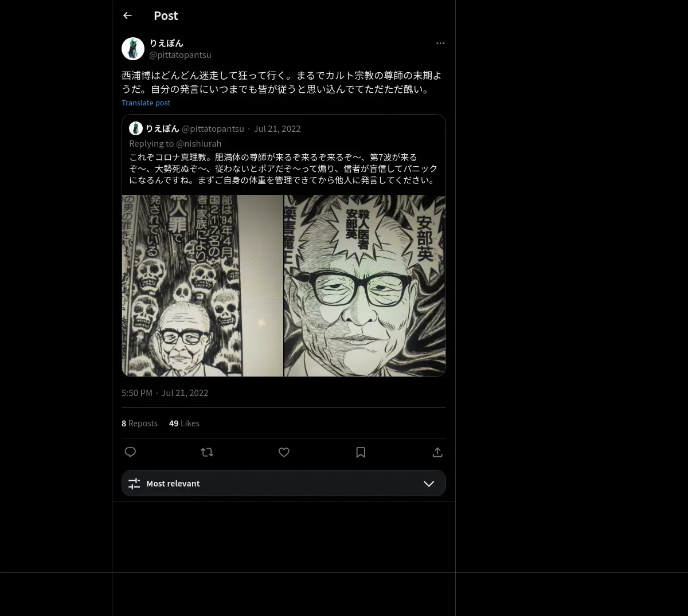This screenshot has width=688, height=616.
Task: Share the post using upload icon
Action: coord(437,452)
